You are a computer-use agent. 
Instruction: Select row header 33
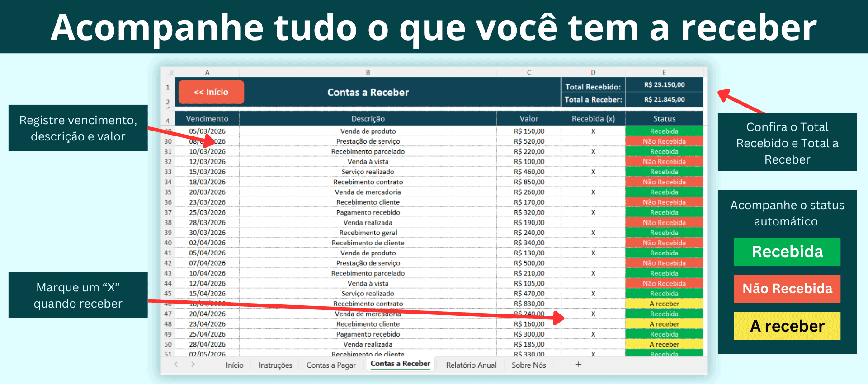pyautogui.click(x=168, y=172)
